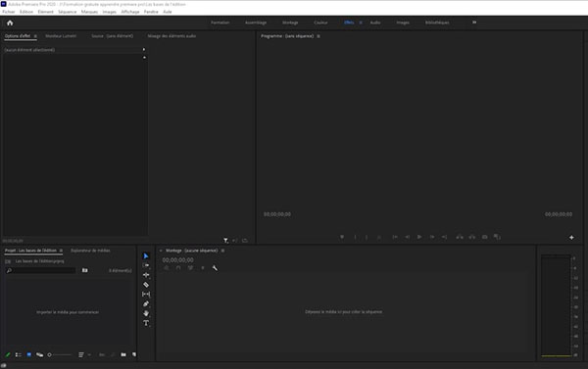This screenshot has width=588, height=369.
Task: Select the Slip tool
Action: 146,295
